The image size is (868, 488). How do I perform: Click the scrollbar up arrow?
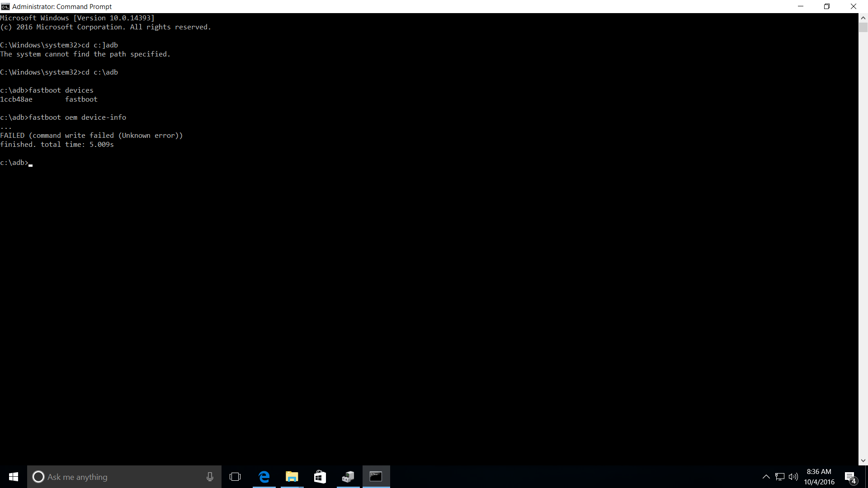click(863, 18)
